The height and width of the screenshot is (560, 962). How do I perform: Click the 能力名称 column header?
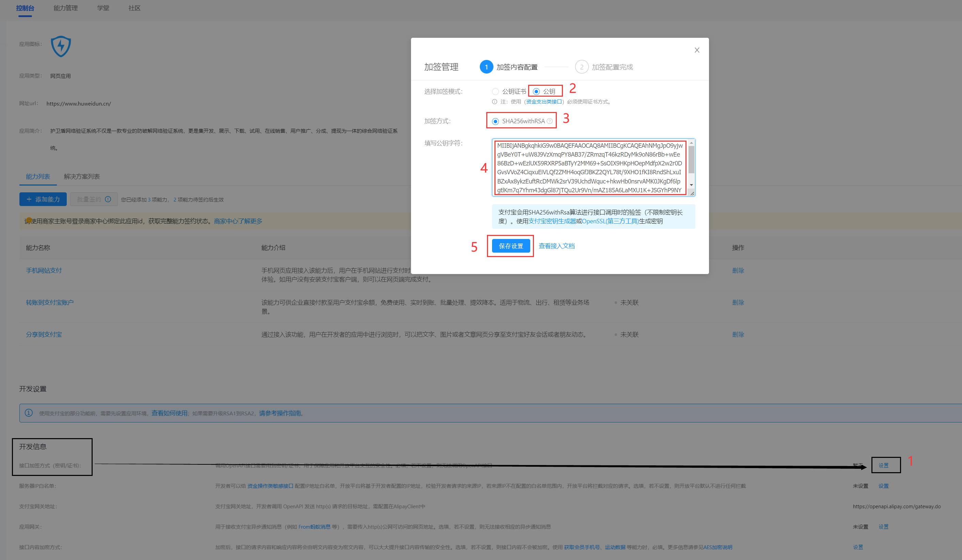(38, 247)
